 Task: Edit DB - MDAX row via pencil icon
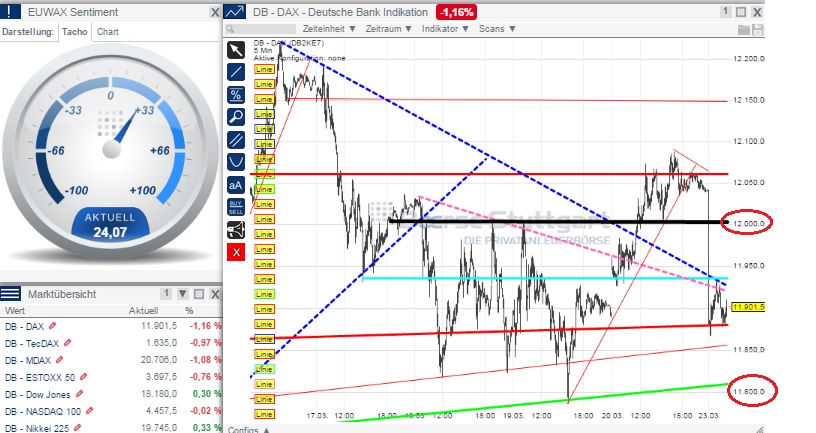click(x=59, y=360)
